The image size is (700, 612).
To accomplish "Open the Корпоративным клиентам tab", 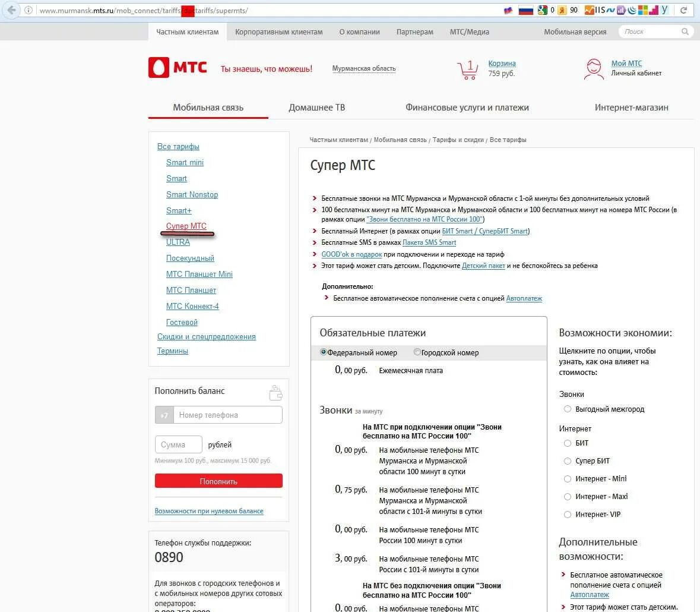I will [279, 31].
